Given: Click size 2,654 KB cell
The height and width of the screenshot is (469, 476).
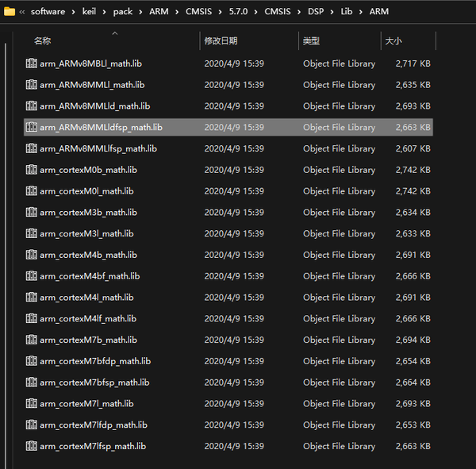Looking at the screenshot, I should (413, 361).
